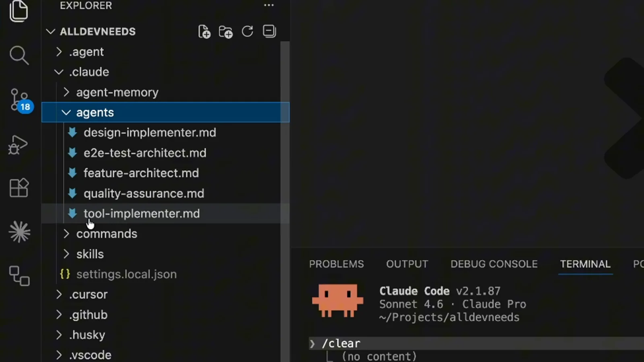Switch to the DEBUG CONSOLE tab
644x362 pixels.
[x=494, y=264]
